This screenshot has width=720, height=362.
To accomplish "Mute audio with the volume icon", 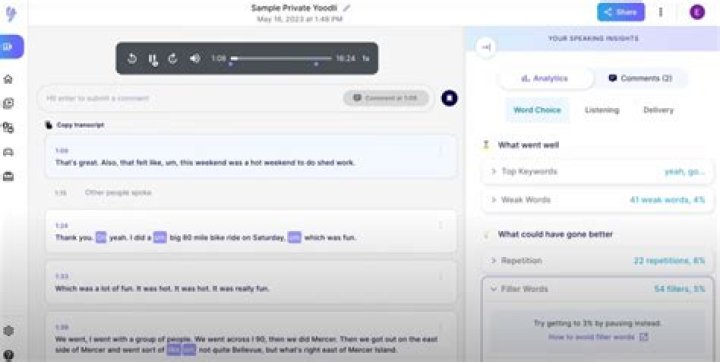I will click(x=195, y=58).
